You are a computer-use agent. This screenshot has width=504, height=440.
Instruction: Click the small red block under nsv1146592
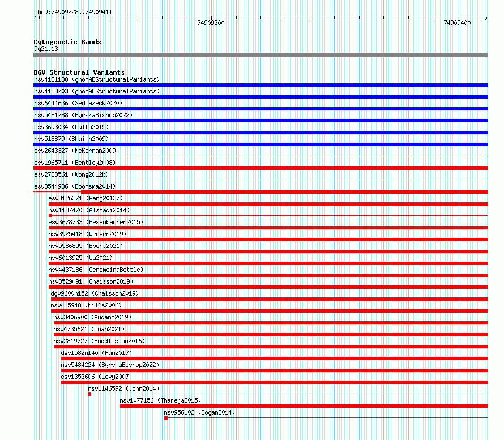(x=89, y=394)
